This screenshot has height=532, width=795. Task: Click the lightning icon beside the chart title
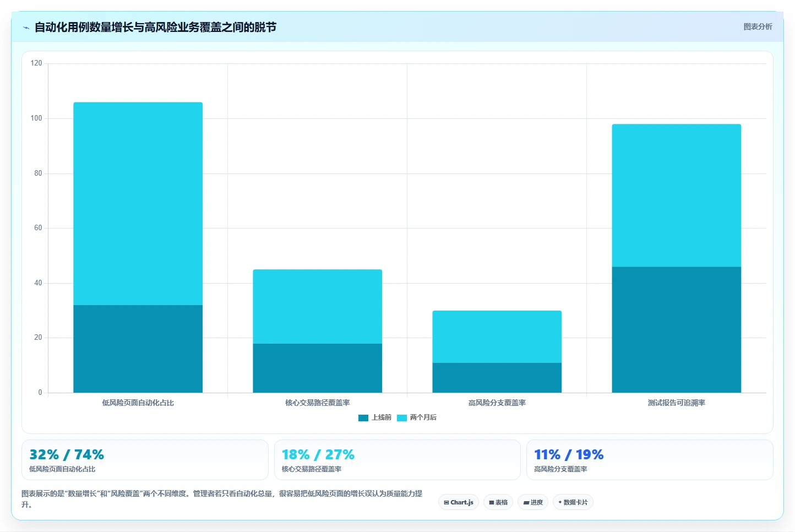(26, 28)
